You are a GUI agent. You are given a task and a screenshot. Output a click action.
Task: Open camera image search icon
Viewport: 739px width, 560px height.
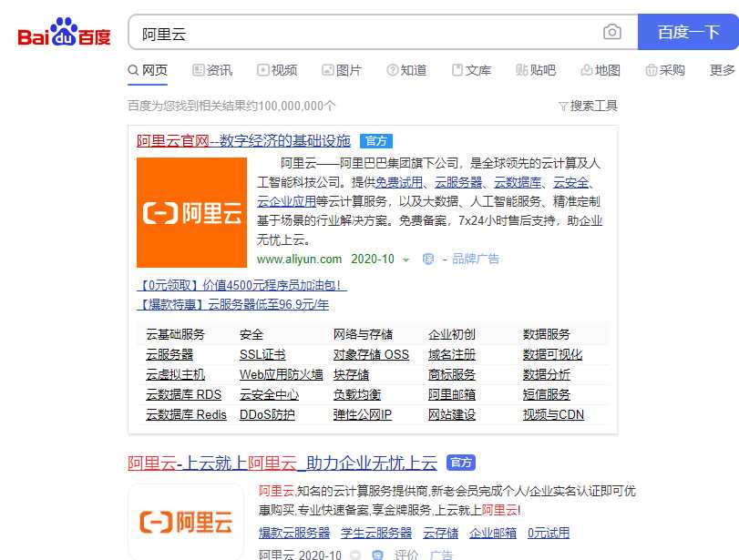click(611, 32)
